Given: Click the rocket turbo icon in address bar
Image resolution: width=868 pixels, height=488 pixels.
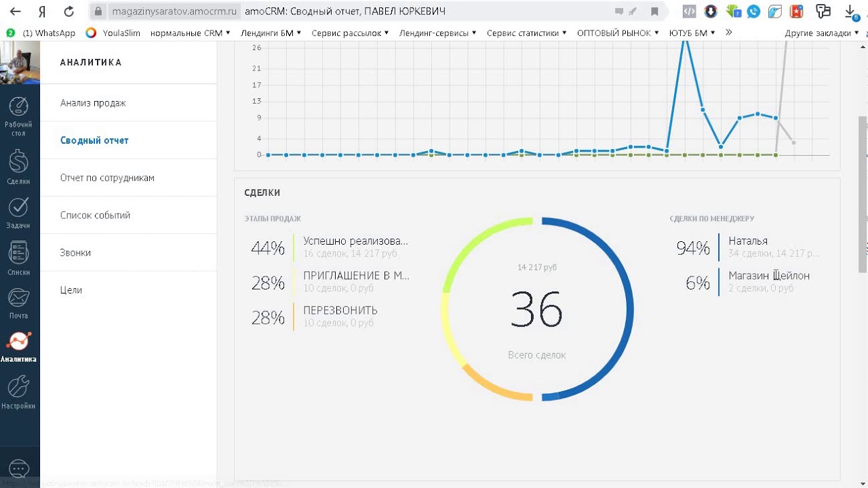Looking at the screenshot, I should coord(633,12).
